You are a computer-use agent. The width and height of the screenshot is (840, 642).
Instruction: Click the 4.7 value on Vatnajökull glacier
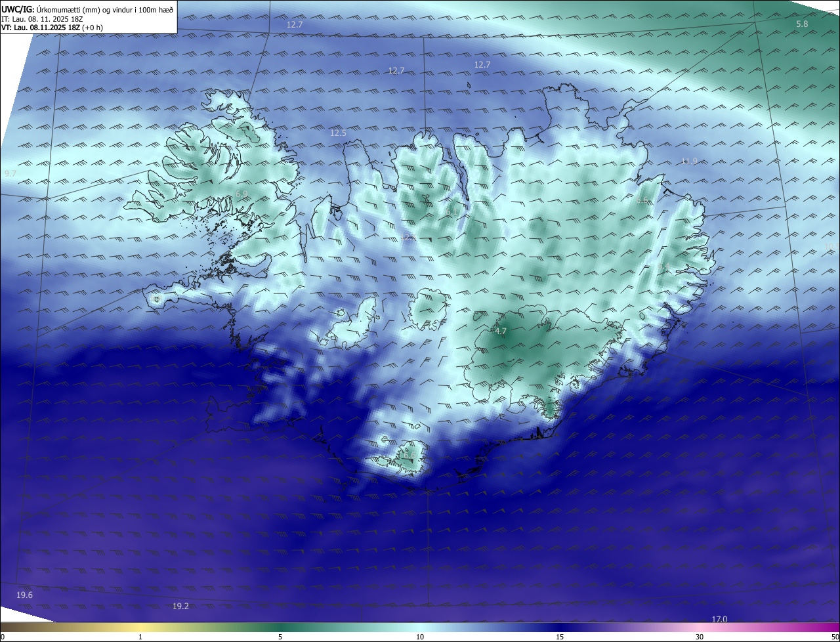click(x=501, y=332)
